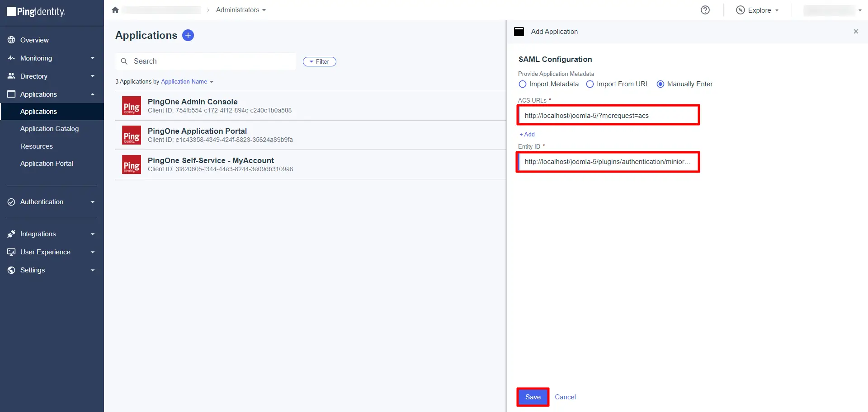Click the Integrations plug icon
The height and width of the screenshot is (412, 868).
click(x=11, y=234)
